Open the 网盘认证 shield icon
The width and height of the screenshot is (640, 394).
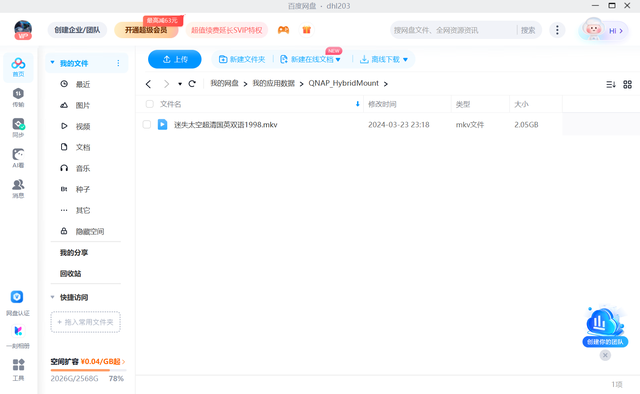tap(17, 297)
